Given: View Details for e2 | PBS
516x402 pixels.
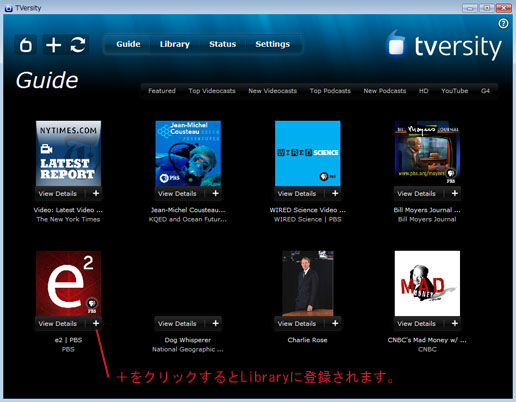Looking at the screenshot, I should click(58, 324).
